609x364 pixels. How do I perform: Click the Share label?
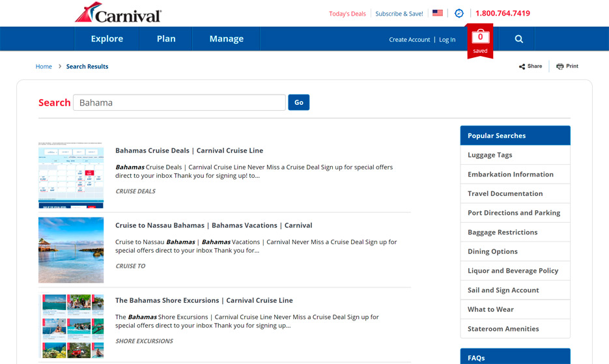(x=535, y=66)
